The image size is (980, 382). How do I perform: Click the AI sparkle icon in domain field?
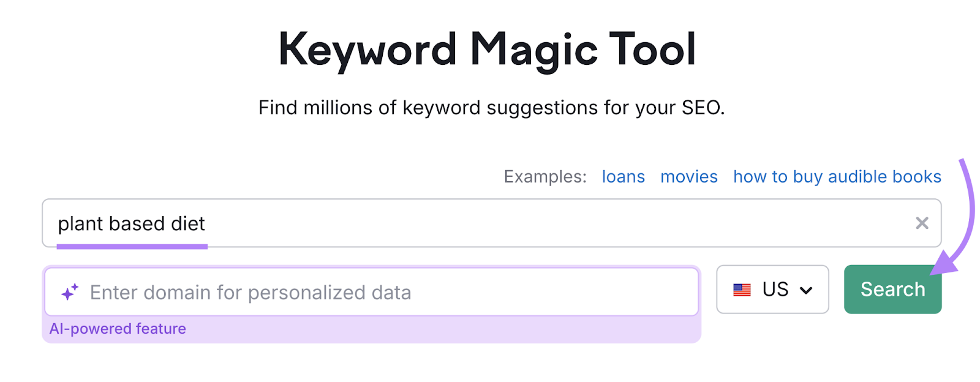click(69, 291)
